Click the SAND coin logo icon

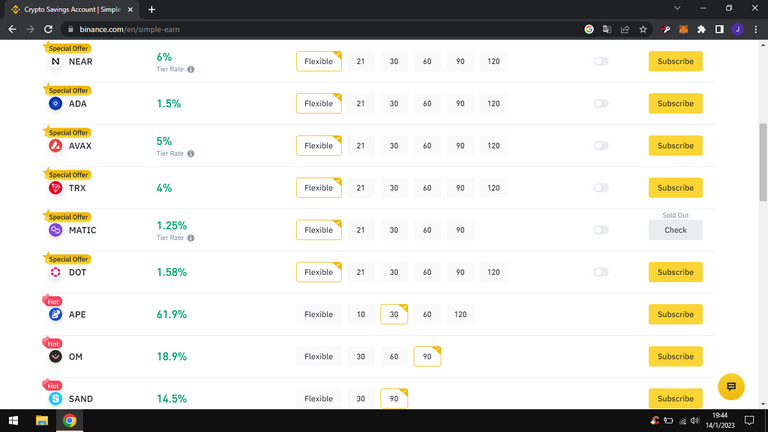(x=55, y=399)
